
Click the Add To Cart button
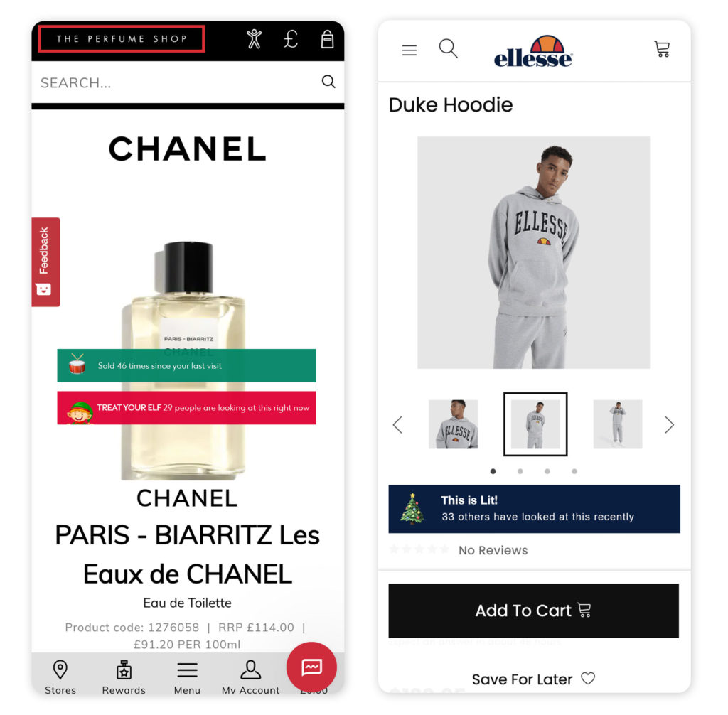(533, 611)
